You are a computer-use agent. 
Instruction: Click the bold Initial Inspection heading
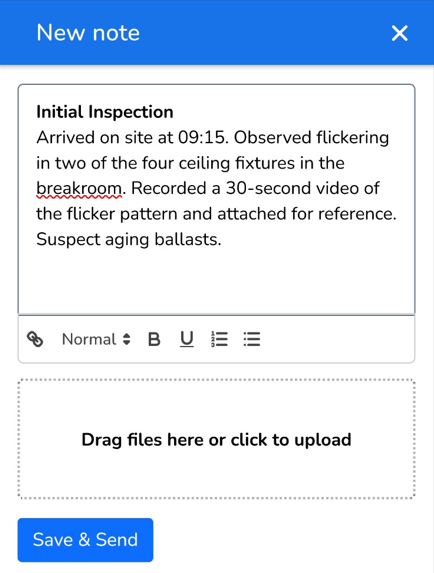click(x=105, y=112)
